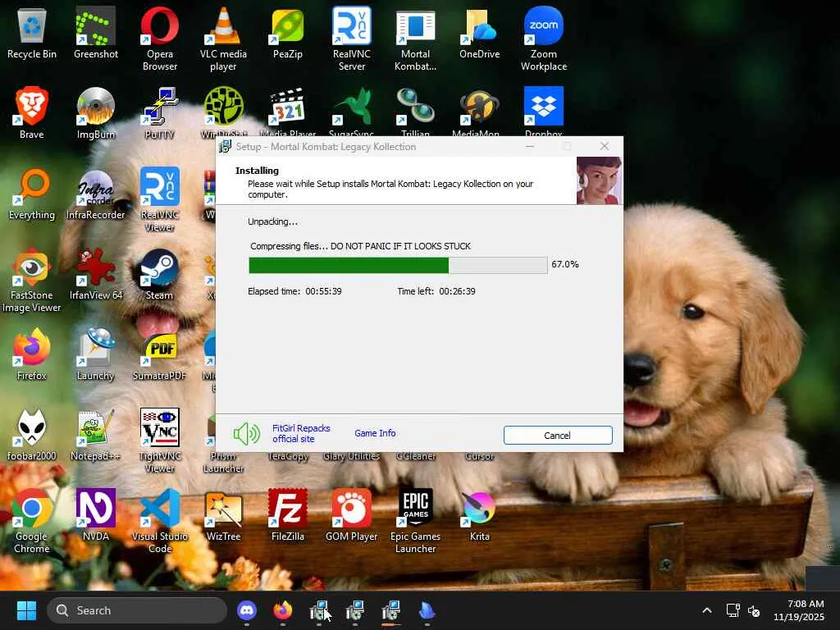Screen dimensions: 840x630
Task: Select the Notepad++ desktop shortcut
Action: pos(95,435)
